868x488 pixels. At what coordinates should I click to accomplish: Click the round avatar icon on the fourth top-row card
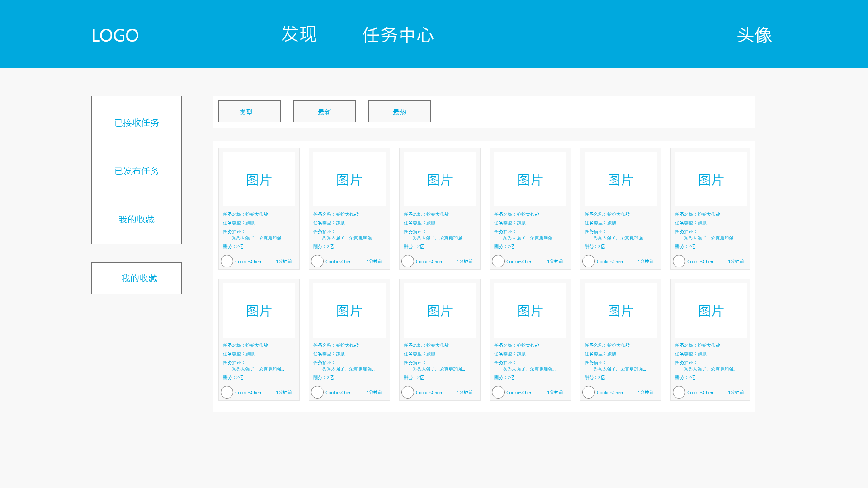pyautogui.click(x=498, y=261)
